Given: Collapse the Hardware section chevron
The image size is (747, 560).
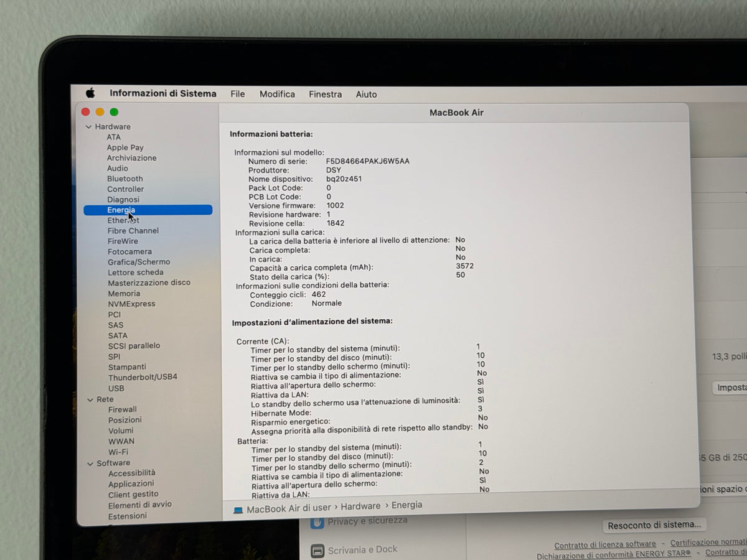Looking at the screenshot, I should [88, 127].
